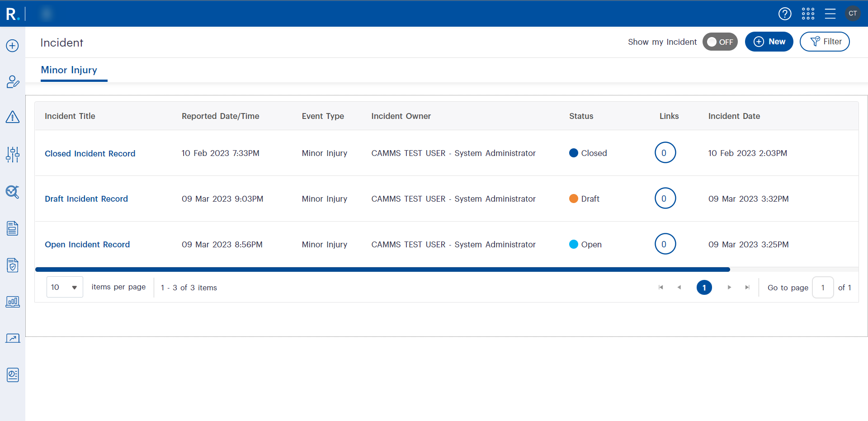Click reported date 09 Mar 2023 9:03PM
Screen dimensions: 868x421
pyautogui.click(x=222, y=199)
